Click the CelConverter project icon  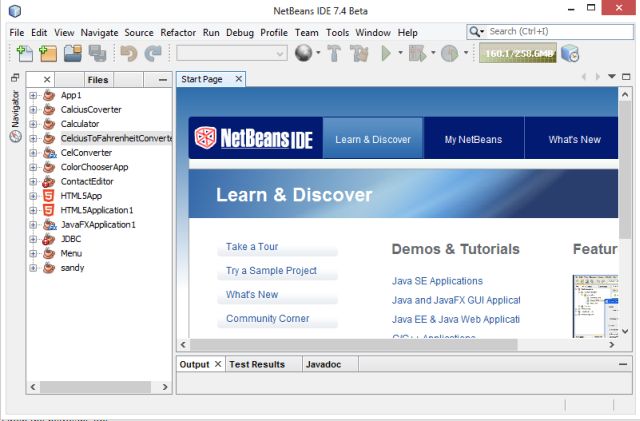(49, 153)
